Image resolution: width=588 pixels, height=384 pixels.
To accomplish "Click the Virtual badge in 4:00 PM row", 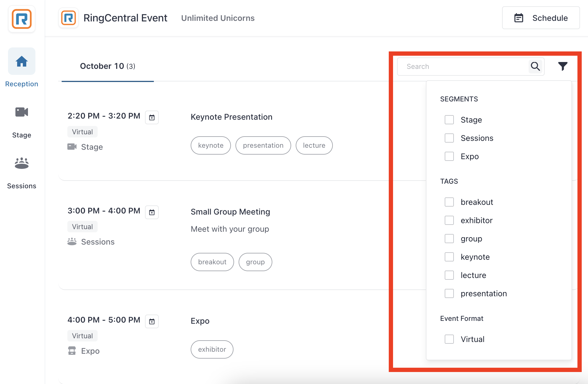I will point(82,336).
